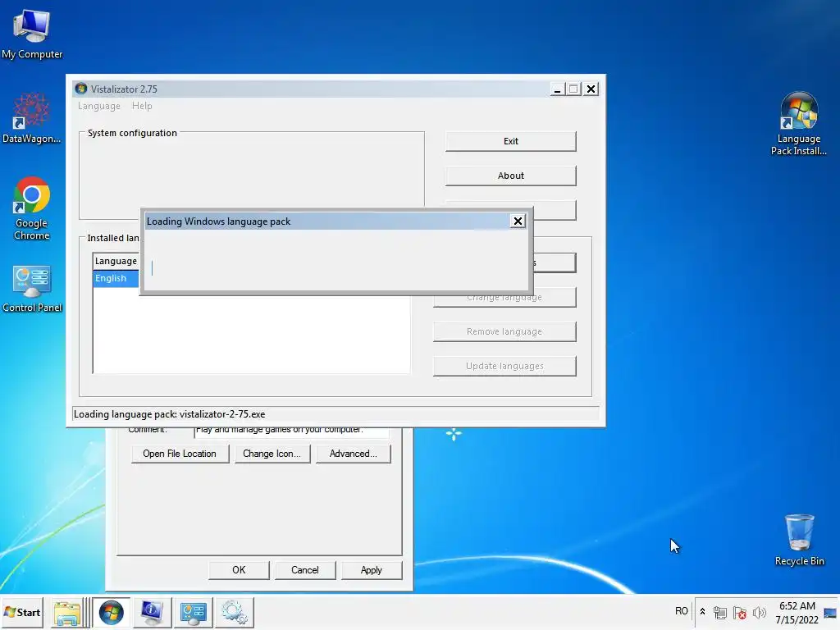Open the DataWagon desktop shortcut

pos(32,119)
